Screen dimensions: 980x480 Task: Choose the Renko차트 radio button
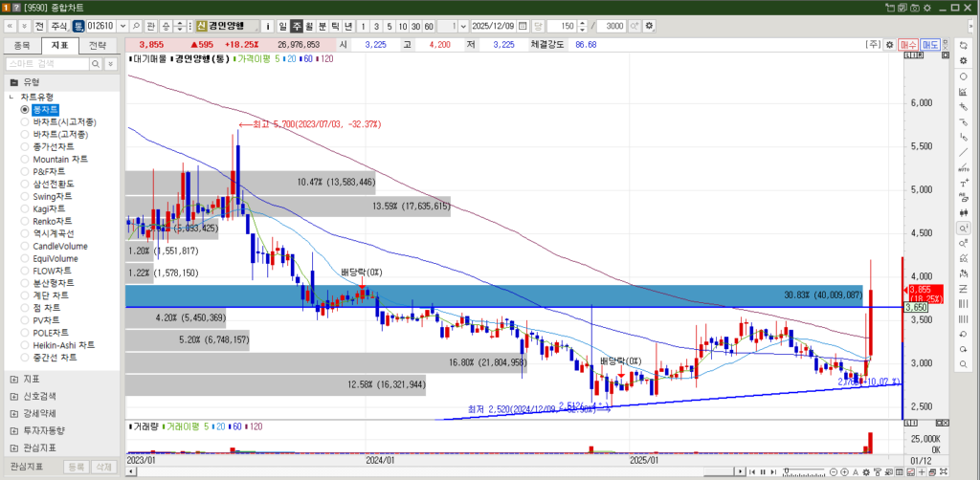pos(54,221)
